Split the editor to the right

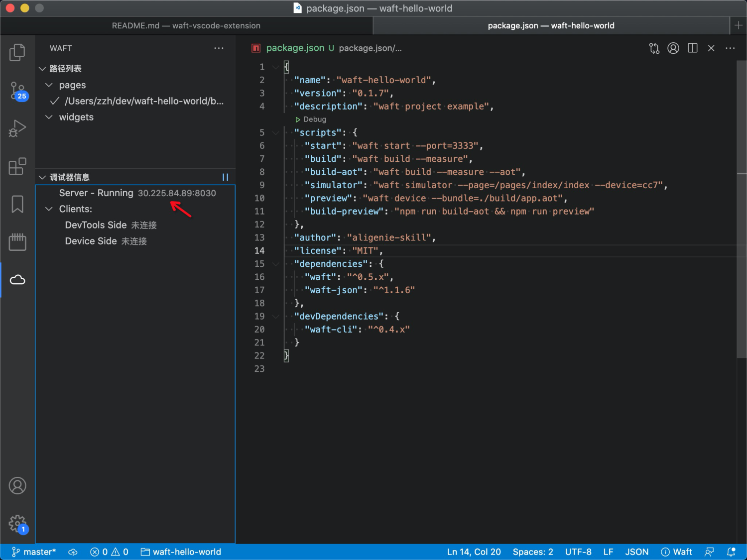(692, 48)
